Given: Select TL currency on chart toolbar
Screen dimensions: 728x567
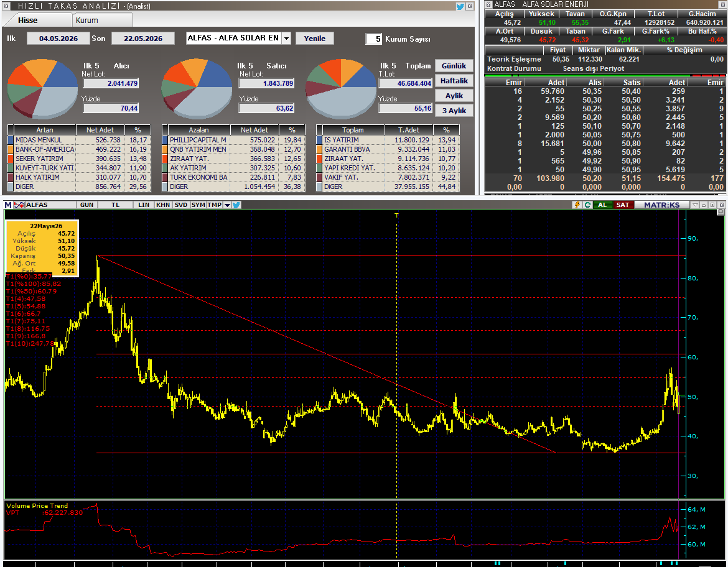Looking at the screenshot, I should 115,205.
